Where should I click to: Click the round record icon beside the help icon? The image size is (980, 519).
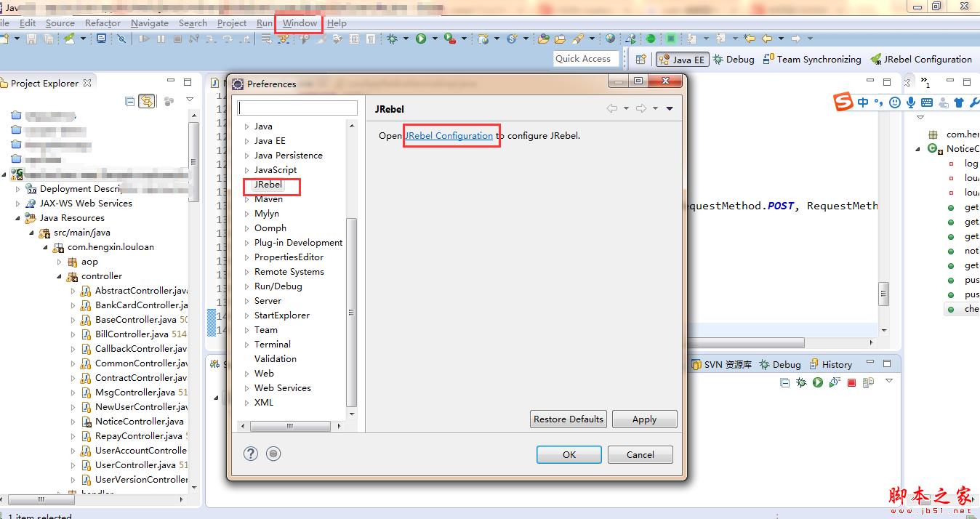pyautogui.click(x=273, y=454)
